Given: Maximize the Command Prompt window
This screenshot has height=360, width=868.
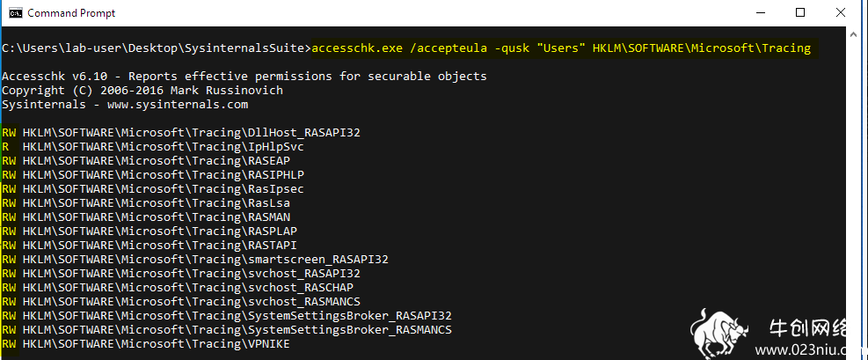Looking at the screenshot, I should pos(800,12).
